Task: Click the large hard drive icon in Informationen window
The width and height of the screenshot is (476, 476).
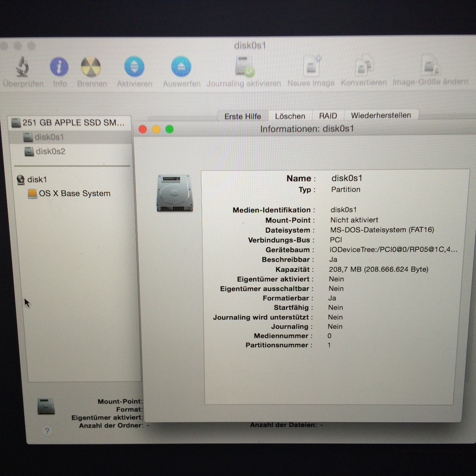Action: click(175, 193)
